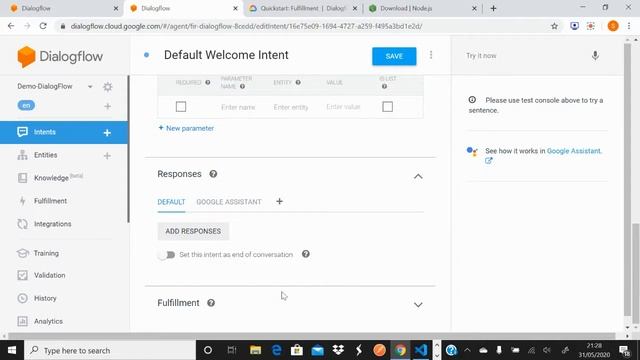Tick the Required parameter checkbox
Viewport: 640px width, 360px height.
(x=181, y=107)
